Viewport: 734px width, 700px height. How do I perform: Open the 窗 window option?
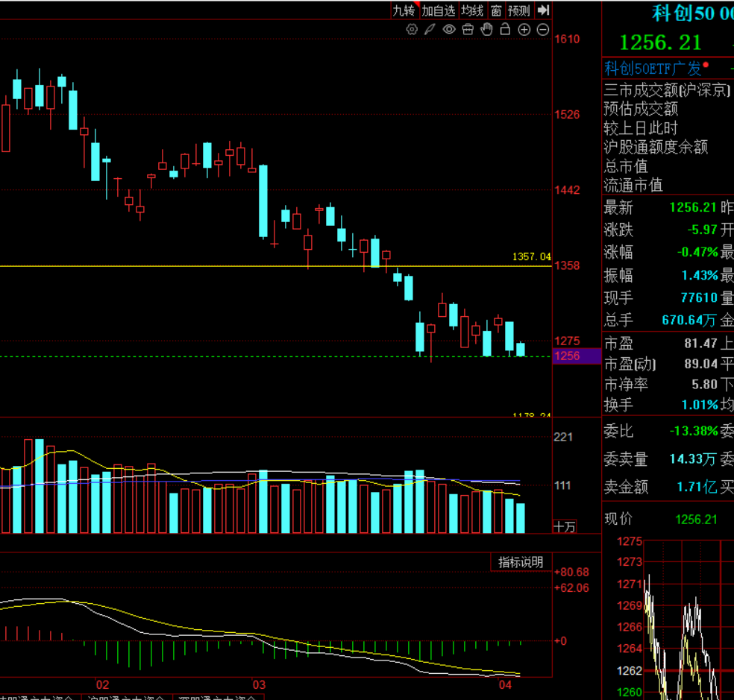tap(496, 10)
